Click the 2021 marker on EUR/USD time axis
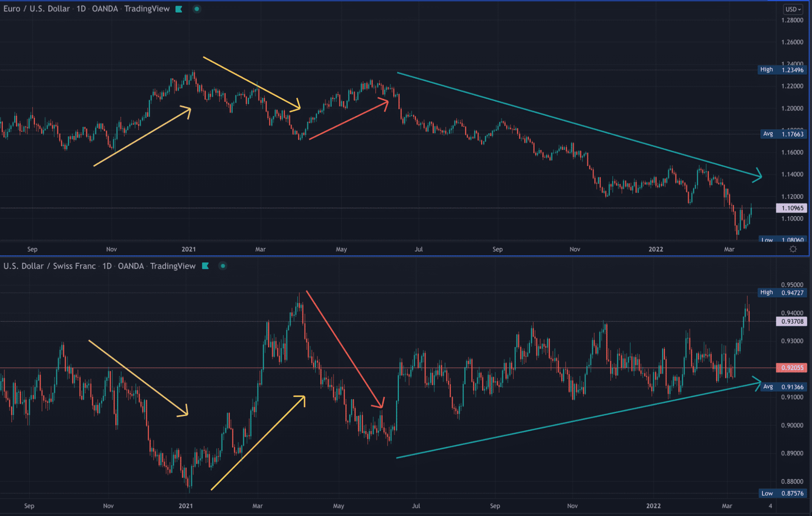This screenshot has width=812, height=516. pos(188,249)
